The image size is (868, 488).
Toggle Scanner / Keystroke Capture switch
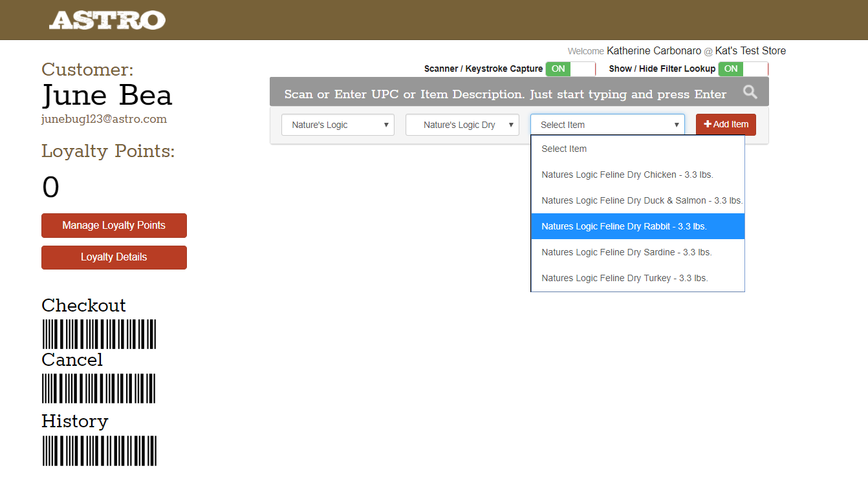click(570, 69)
